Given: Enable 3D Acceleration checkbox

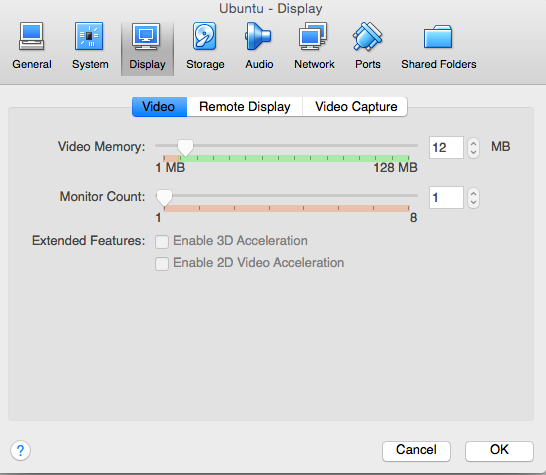Looking at the screenshot, I should tap(162, 241).
